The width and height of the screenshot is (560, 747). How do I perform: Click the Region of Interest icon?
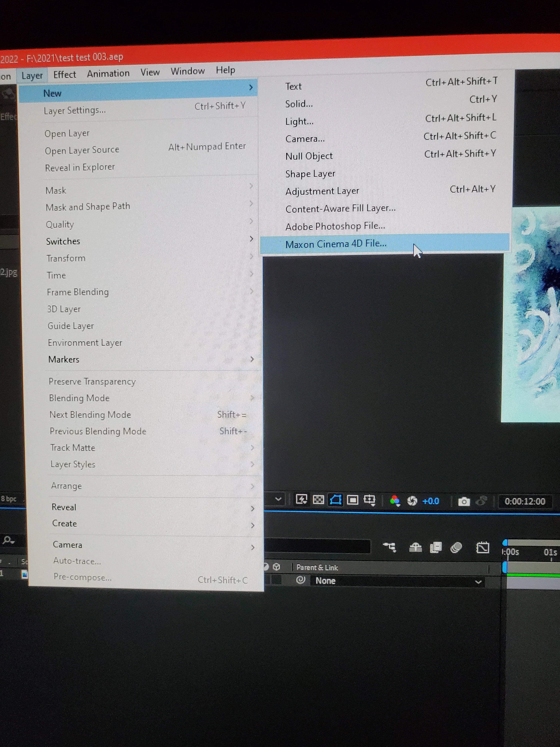(x=352, y=500)
